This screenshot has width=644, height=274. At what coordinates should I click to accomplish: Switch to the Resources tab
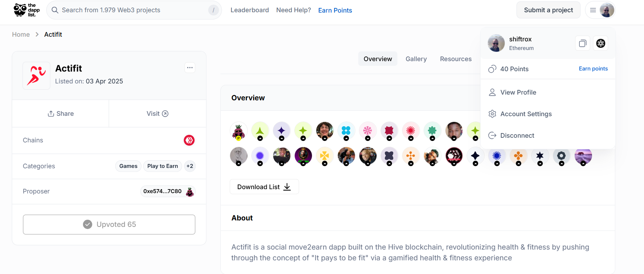456,59
